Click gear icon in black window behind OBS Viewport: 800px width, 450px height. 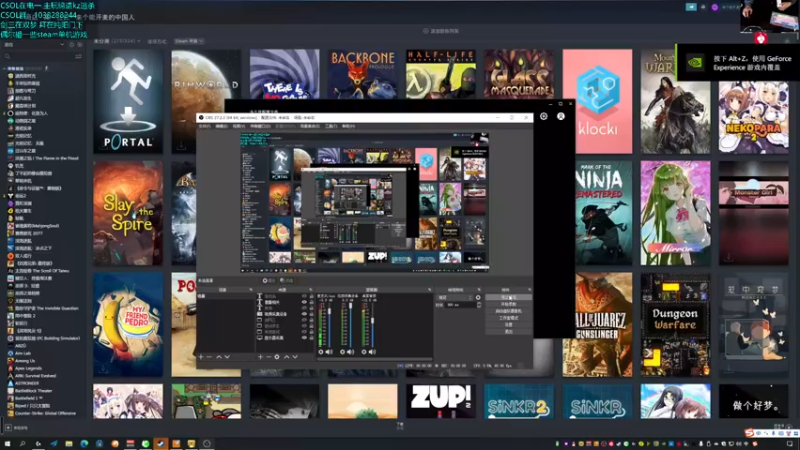544,116
